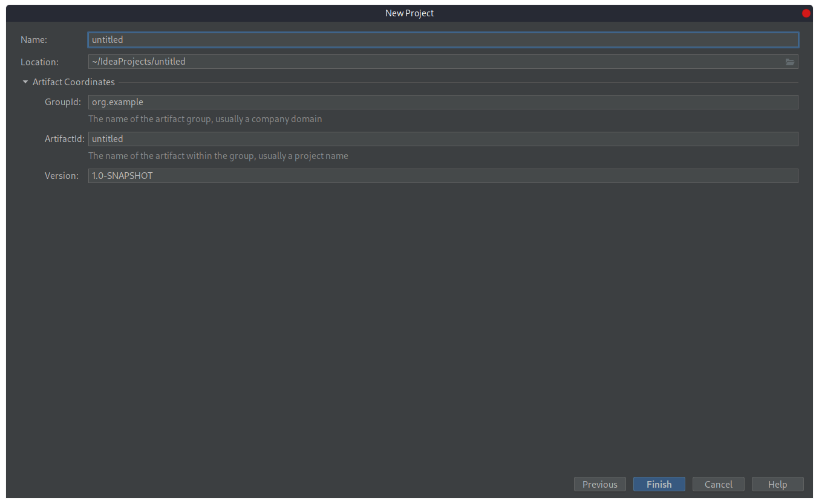
Task: Select the GroupId field showing org.example
Action: (443, 102)
